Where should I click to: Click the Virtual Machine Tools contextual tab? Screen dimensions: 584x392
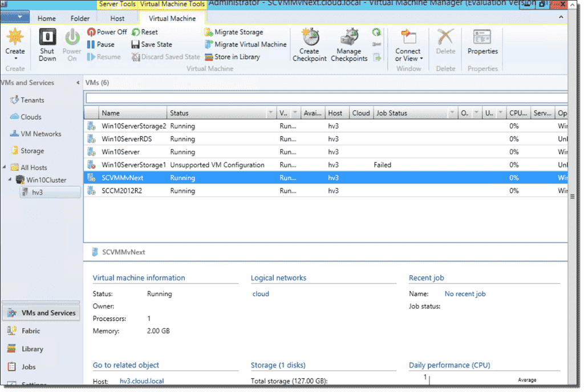click(172, 4)
